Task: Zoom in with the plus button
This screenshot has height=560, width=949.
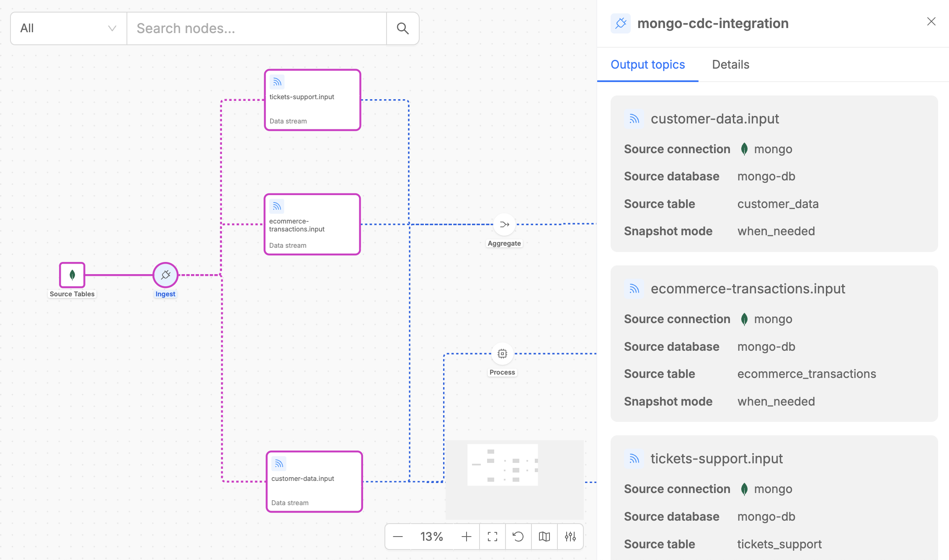Action: pos(467,537)
